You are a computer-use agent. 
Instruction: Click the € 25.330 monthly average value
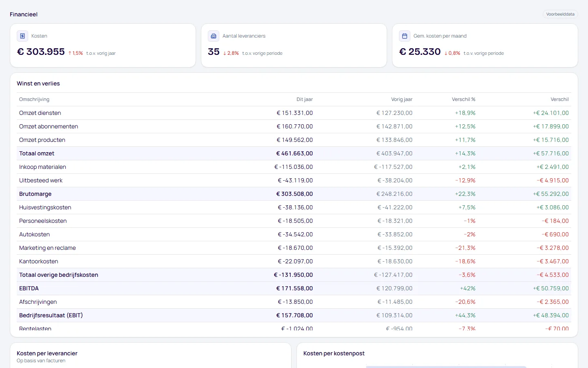[x=420, y=52]
